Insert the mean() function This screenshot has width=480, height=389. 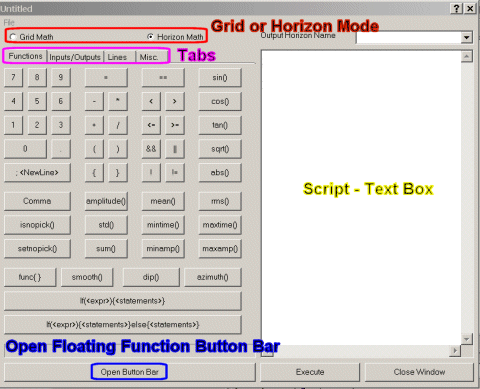[163, 201]
